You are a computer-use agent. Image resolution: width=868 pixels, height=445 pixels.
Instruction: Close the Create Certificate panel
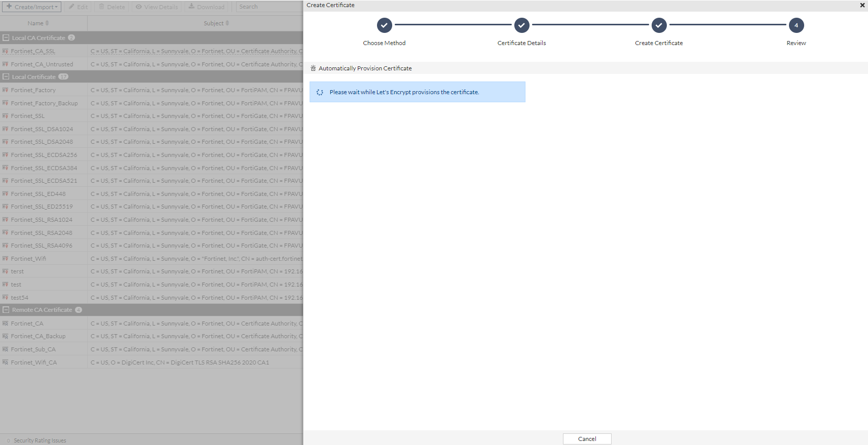tap(862, 5)
